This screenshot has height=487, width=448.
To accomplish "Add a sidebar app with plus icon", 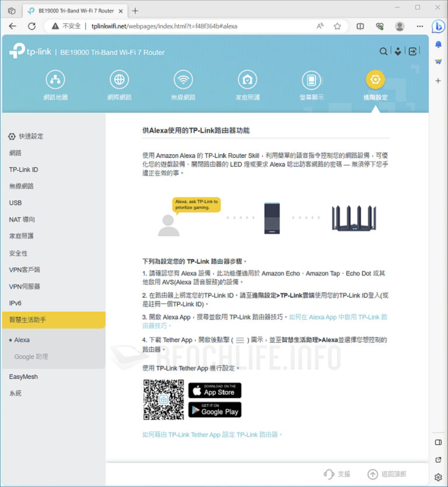I will [x=438, y=81].
